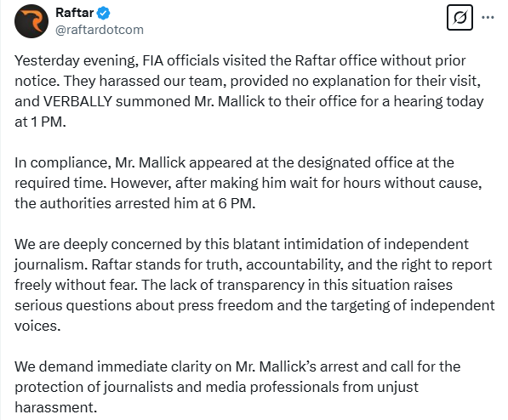The width and height of the screenshot is (508, 420).
Task: Select the paragraph starting with "Yesterday evening"
Action: click(249, 91)
